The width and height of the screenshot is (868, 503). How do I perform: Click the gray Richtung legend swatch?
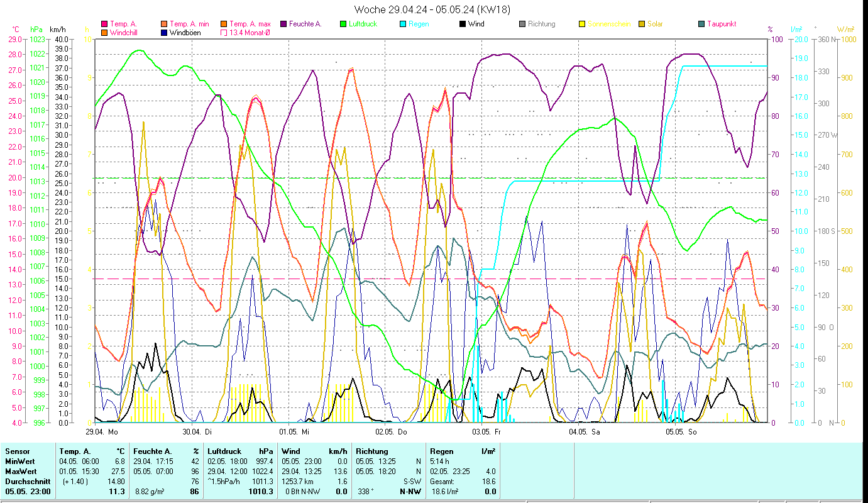tap(522, 24)
